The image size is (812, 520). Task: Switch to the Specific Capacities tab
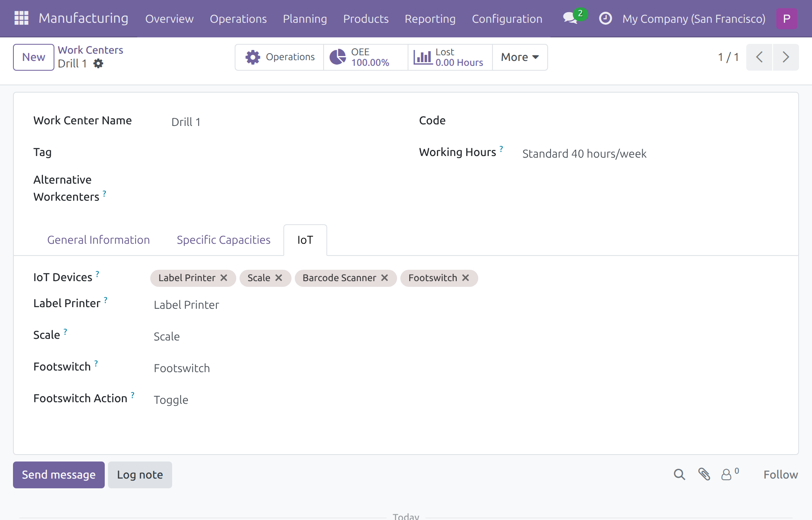click(224, 240)
